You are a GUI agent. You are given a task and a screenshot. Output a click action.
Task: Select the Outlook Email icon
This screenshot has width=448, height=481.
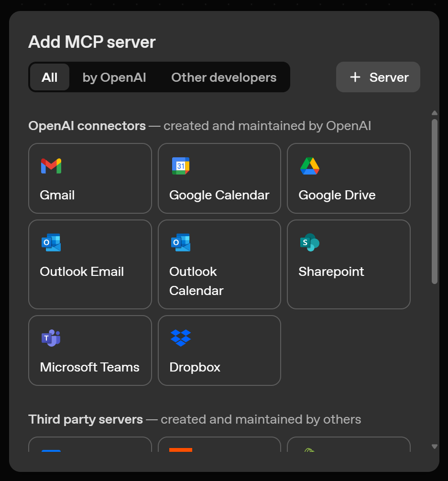tap(50, 242)
